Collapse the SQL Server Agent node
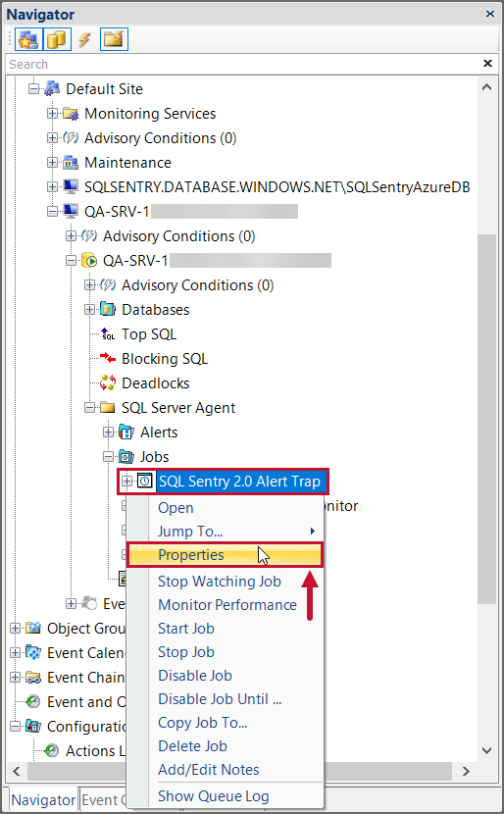The width and height of the screenshot is (504, 814). pyautogui.click(x=90, y=408)
